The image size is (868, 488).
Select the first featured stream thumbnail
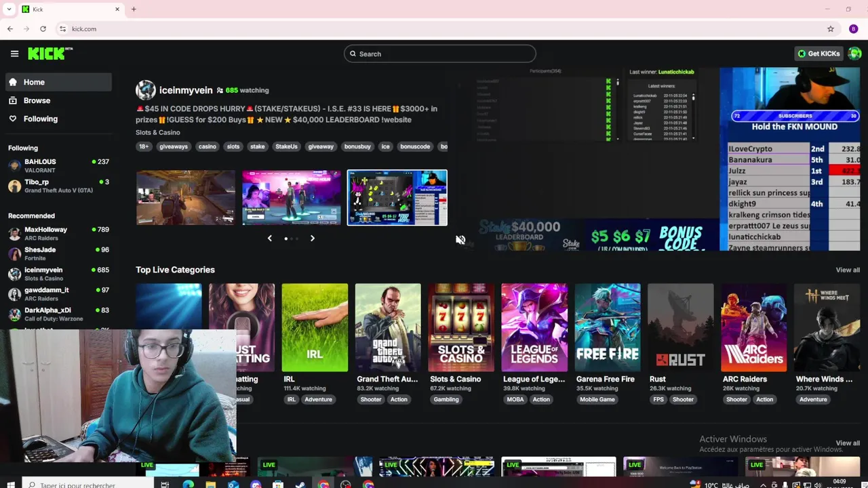coord(186,197)
